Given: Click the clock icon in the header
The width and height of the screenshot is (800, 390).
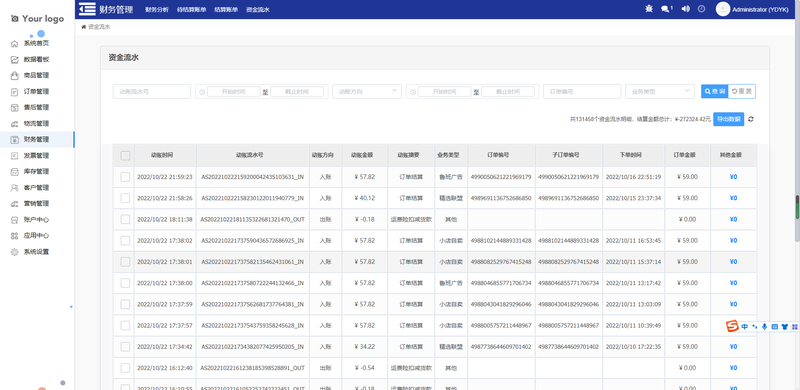Looking at the screenshot, I should [702, 9].
